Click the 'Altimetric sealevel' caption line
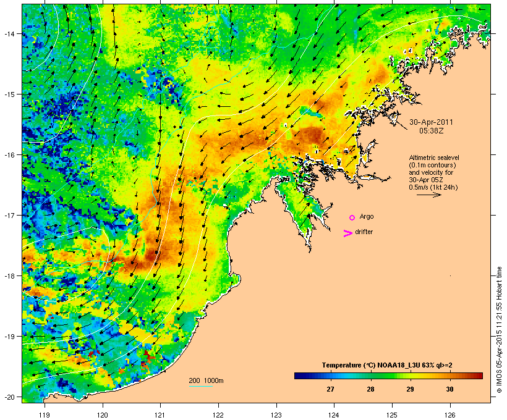This screenshot has width=507, height=420. tap(434, 157)
